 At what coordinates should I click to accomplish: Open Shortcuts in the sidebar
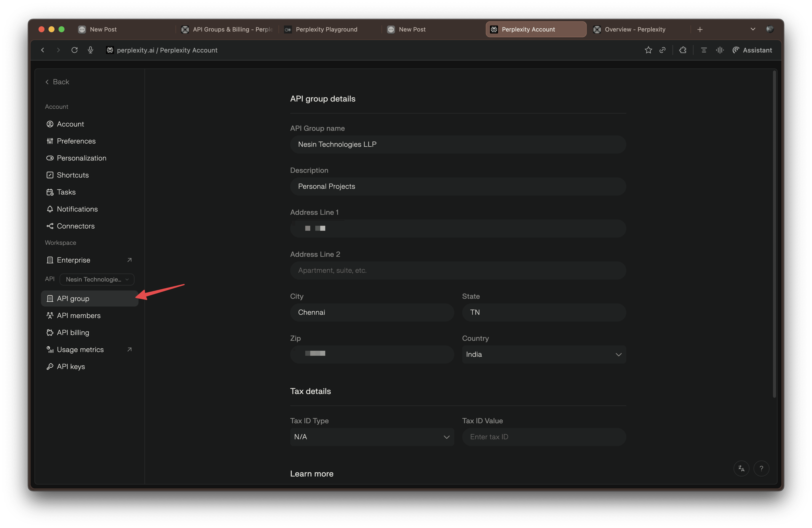[x=89, y=175]
